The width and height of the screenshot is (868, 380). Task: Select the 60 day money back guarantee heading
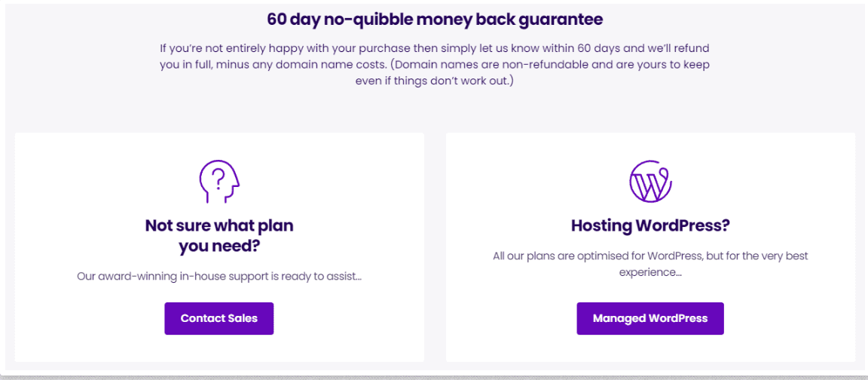point(435,19)
